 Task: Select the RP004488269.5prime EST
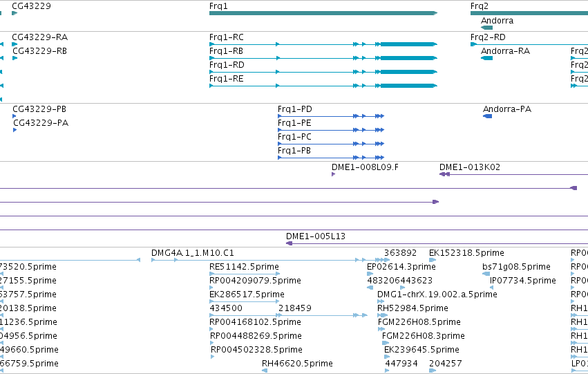(x=212, y=343)
